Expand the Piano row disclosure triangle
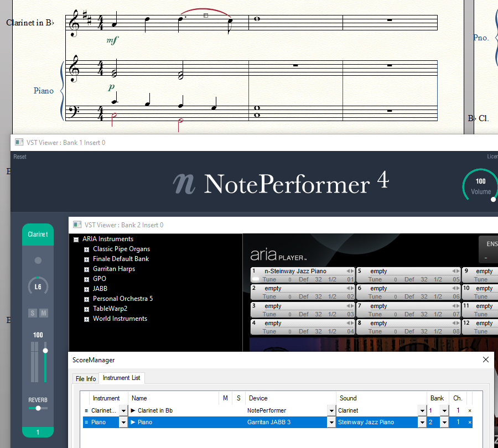The width and height of the screenshot is (498, 448). click(133, 423)
